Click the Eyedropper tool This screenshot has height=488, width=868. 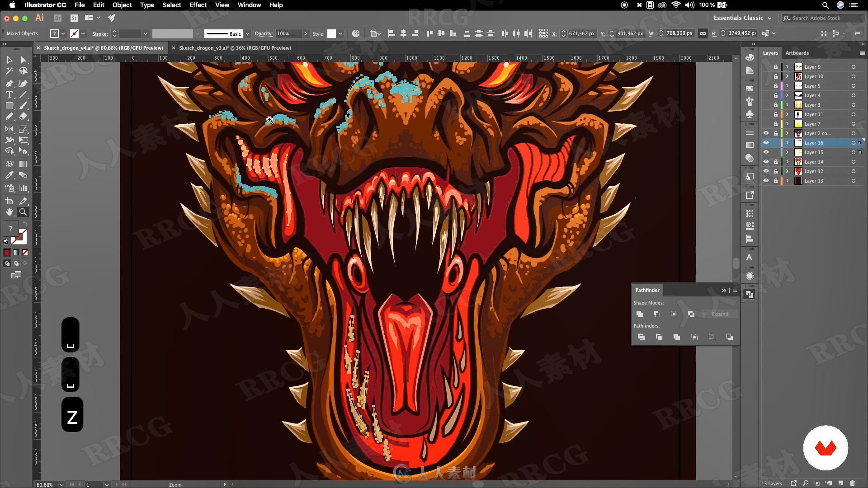(x=9, y=175)
